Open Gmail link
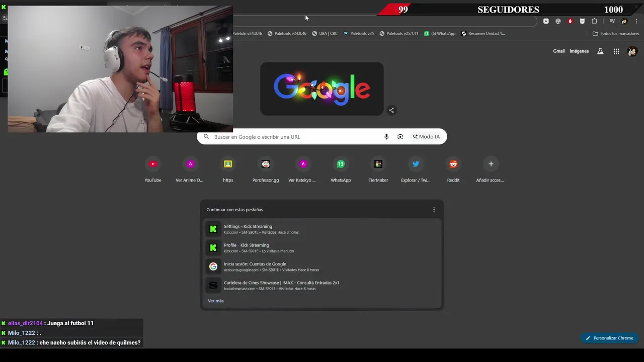The width and height of the screenshot is (644, 362). 559,51
